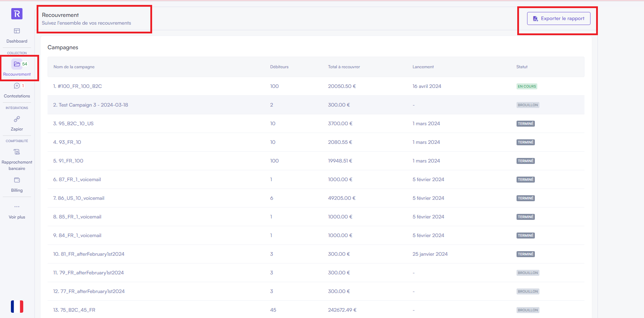Click the Nom de la campagne column header
Image resolution: width=644 pixels, height=318 pixels.
pos(74,67)
